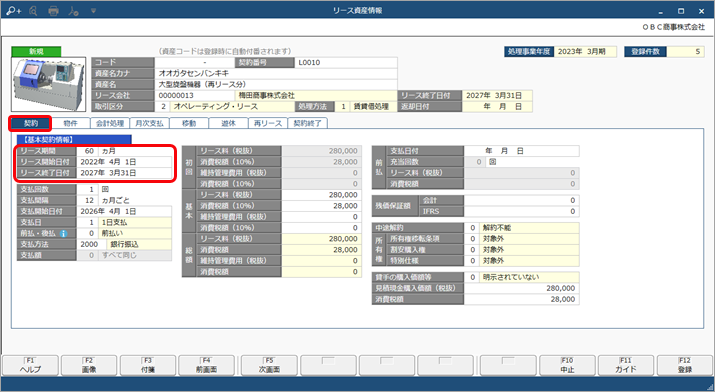Click the 資産名カナ field オオガタセンバンキ
The width and height of the screenshot is (715, 392).
pyautogui.click(x=276, y=73)
